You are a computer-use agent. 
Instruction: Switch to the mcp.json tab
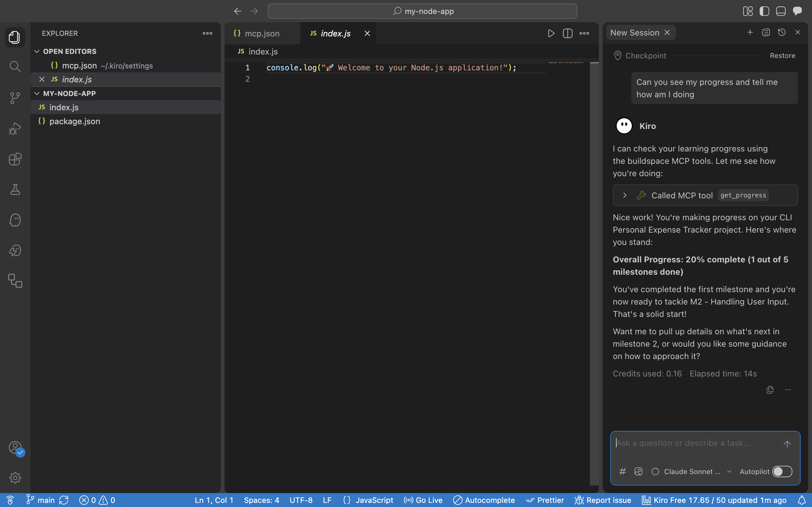click(x=262, y=34)
